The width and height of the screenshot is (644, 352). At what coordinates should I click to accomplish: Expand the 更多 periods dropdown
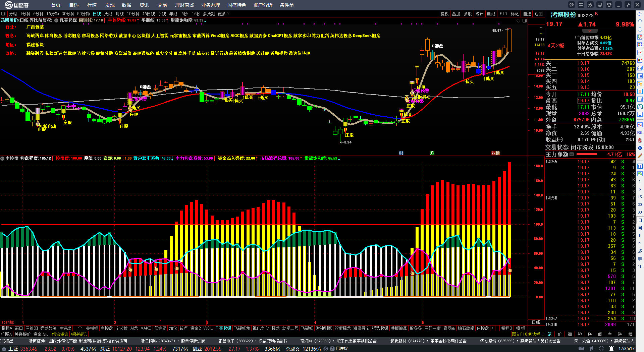[223, 14]
